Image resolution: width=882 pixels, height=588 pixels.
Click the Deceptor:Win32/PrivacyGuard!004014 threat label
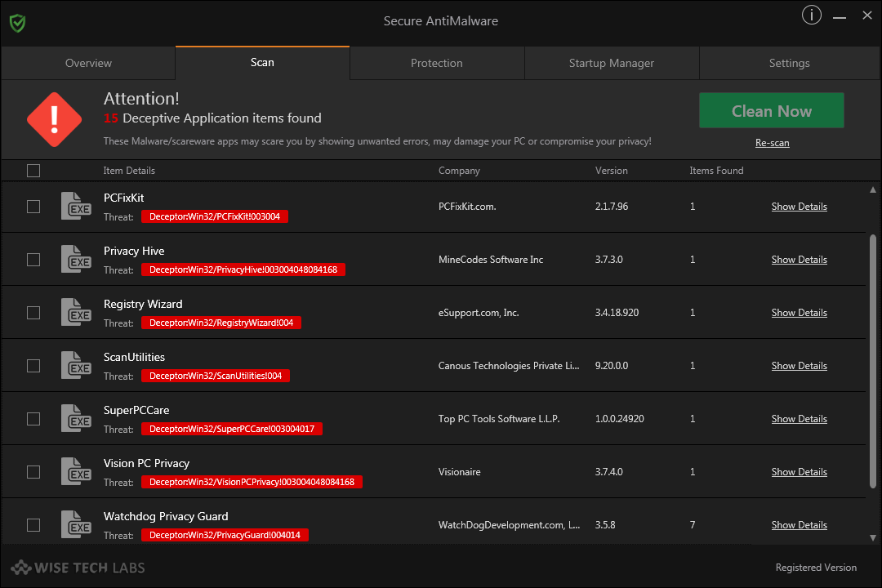point(225,535)
